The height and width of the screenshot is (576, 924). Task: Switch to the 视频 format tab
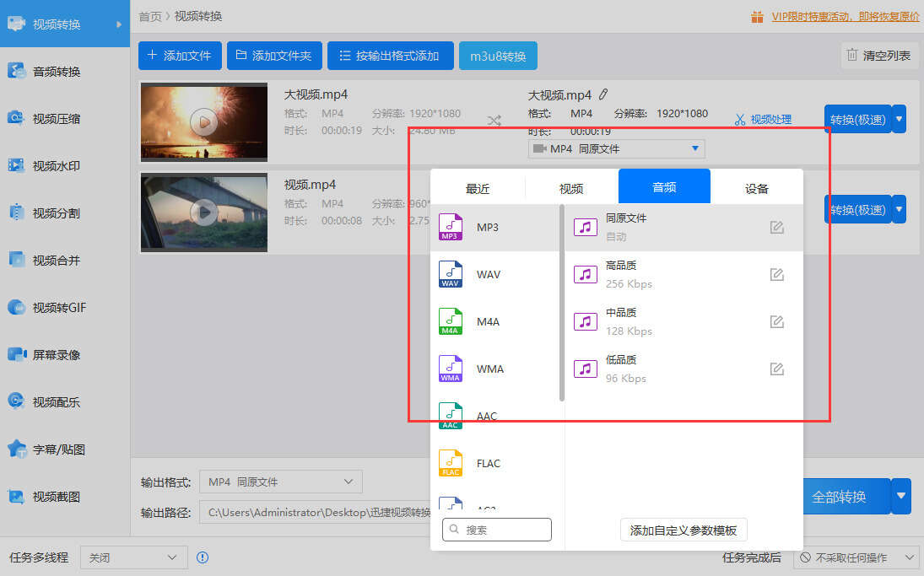(571, 188)
